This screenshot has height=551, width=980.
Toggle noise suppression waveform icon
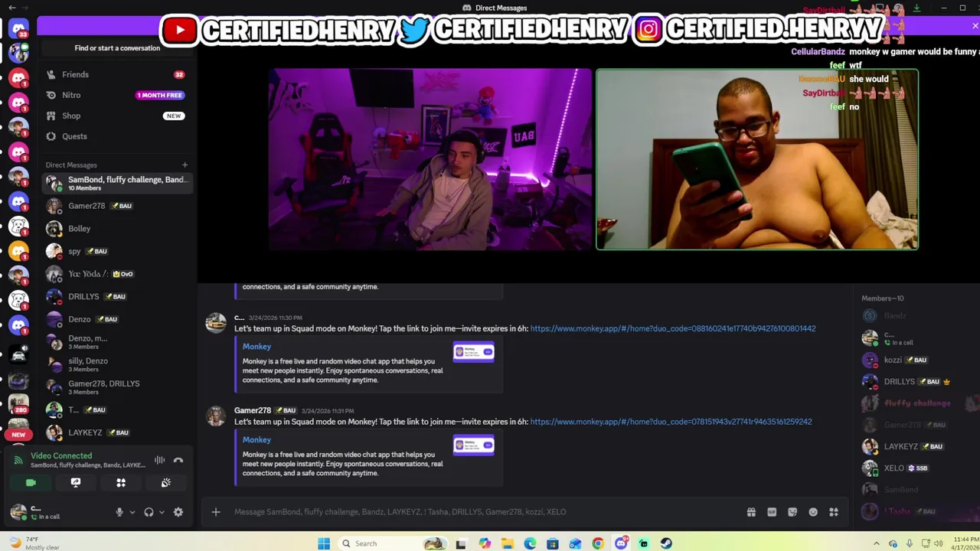click(159, 460)
